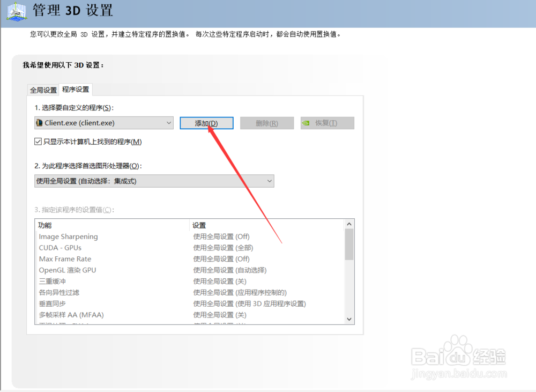Select the 多帧采样 AA (MFAA) row
The image size is (536, 392).
click(70, 315)
